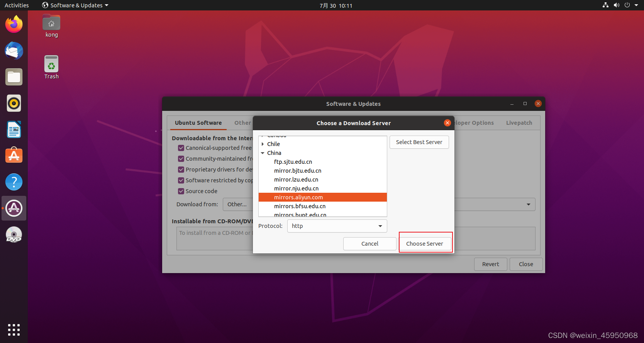Collapse the China server list
Image resolution: width=644 pixels, height=343 pixels.
click(x=263, y=153)
